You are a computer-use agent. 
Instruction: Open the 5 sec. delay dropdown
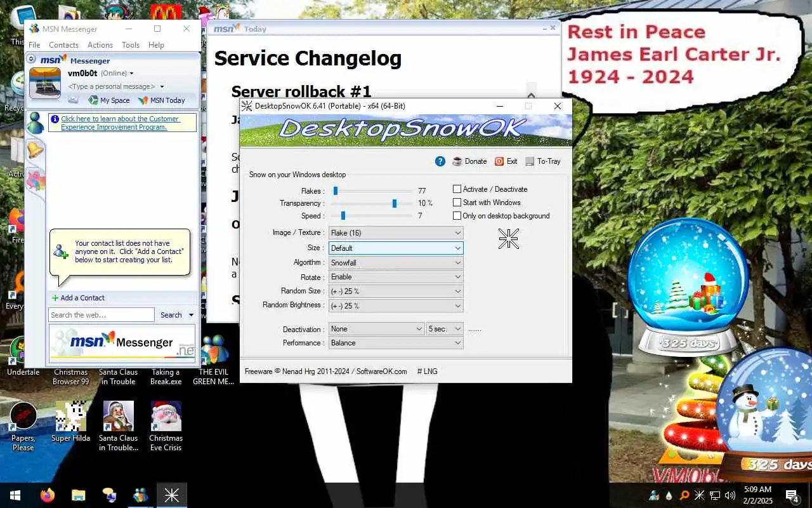446,329
